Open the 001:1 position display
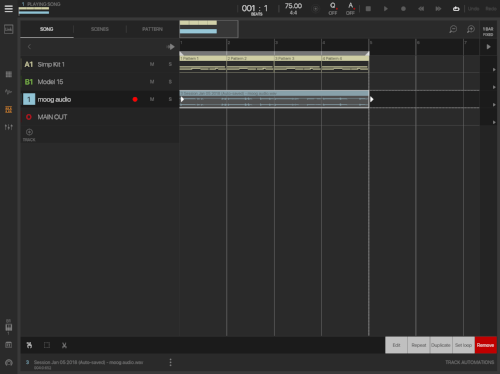This screenshot has height=374, width=500. point(255,9)
